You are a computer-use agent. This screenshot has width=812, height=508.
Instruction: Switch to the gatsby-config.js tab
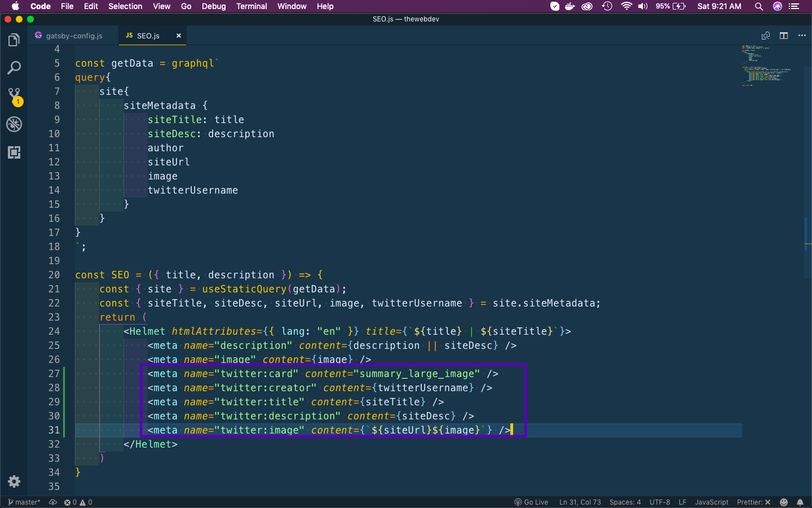74,36
